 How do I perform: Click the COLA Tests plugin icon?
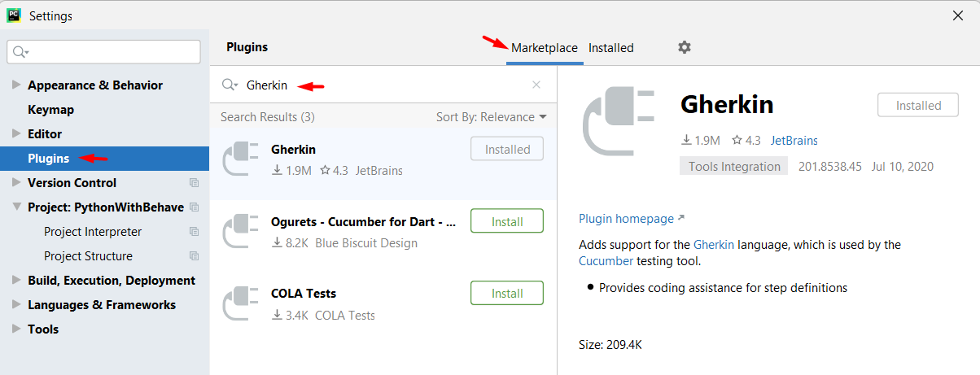pyautogui.click(x=241, y=304)
